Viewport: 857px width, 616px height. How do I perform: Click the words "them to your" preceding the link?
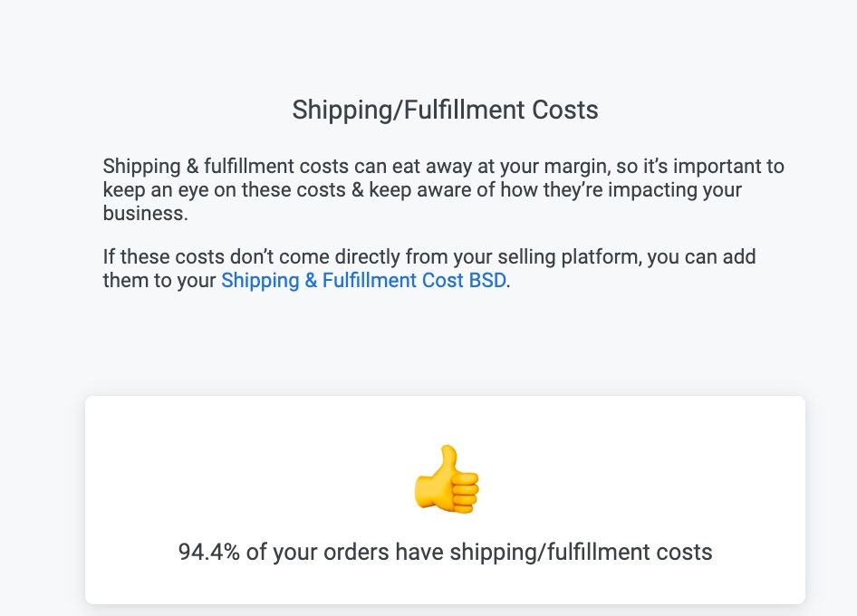(x=159, y=281)
